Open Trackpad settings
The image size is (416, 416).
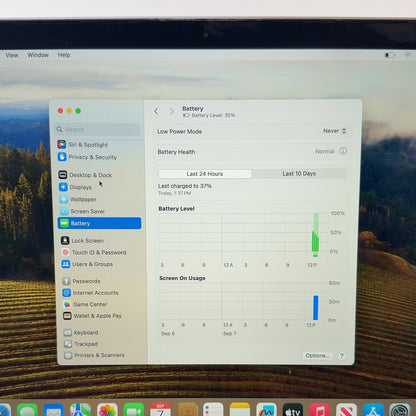[81, 344]
